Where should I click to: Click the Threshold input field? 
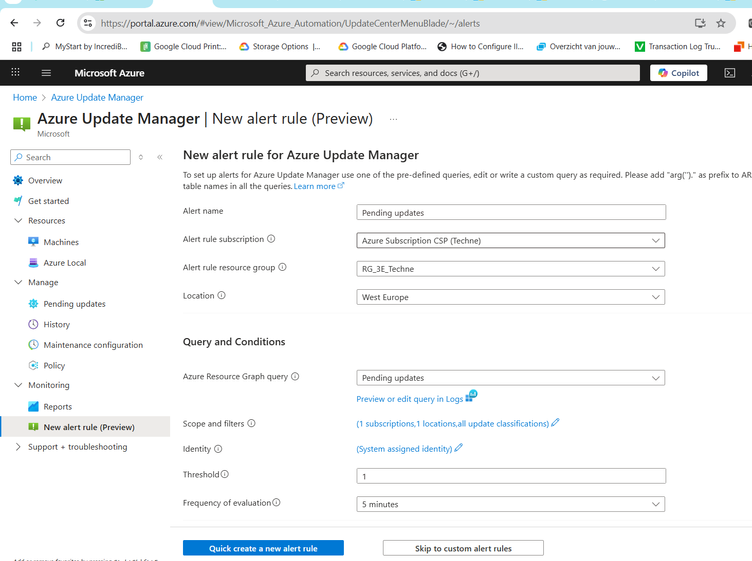click(511, 476)
